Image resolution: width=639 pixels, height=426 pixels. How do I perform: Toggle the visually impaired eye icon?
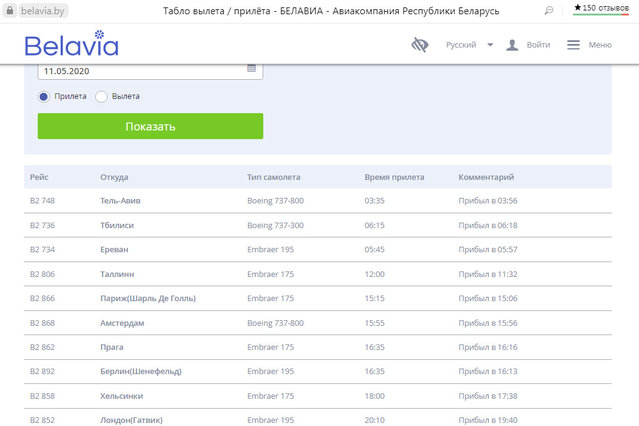(x=420, y=45)
